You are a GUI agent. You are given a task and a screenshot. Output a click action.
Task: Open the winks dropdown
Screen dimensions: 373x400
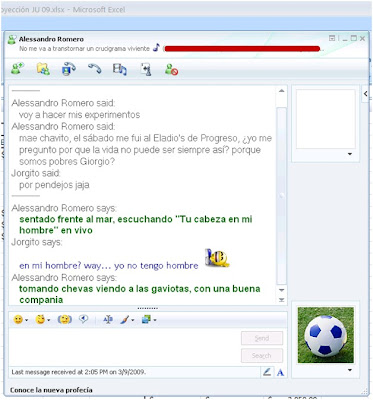[x=43, y=320]
